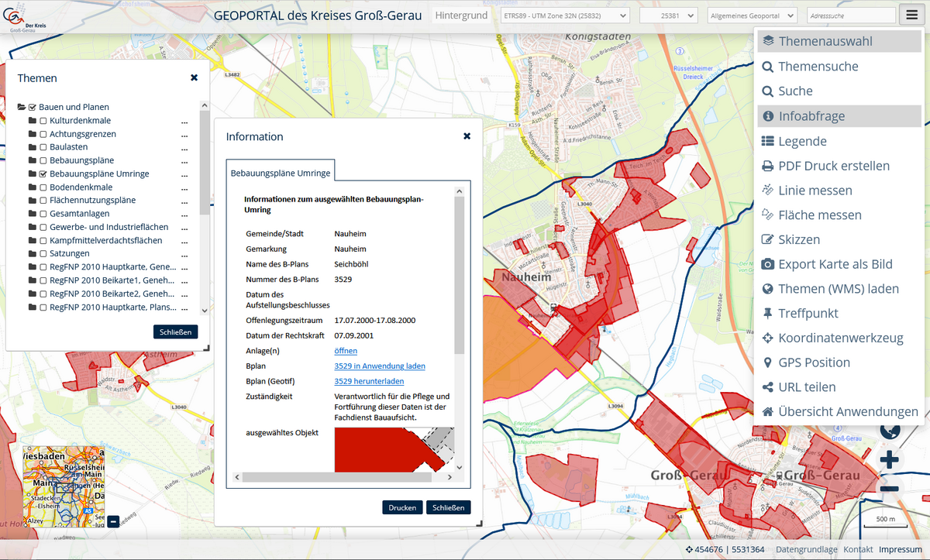Uncheck the Bebauungspläne Umringe layer
This screenshot has width=930, height=560.
[x=43, y=174]
